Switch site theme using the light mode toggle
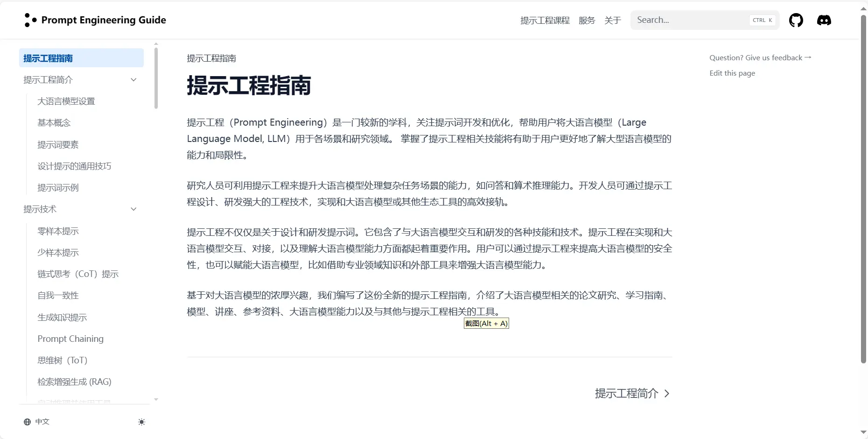The width and height of the screenshot is (868, 439). pyautogui.click(x=141, y=422)
